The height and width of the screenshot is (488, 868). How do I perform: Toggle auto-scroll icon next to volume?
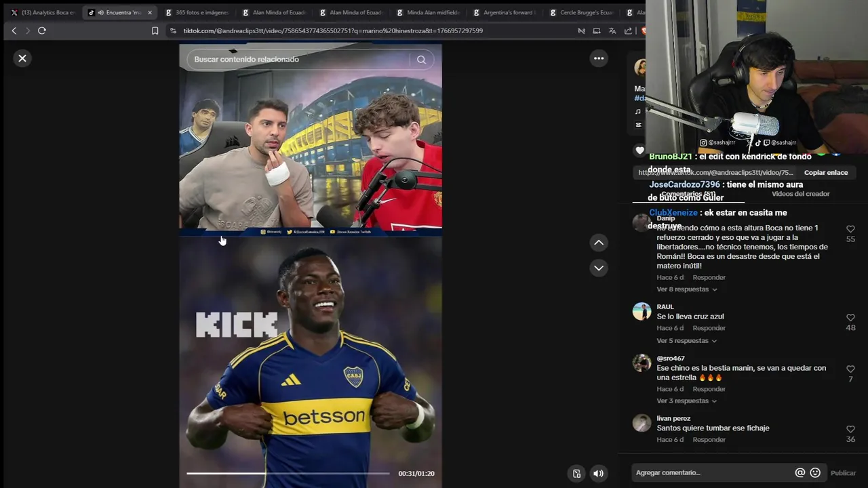[576, 474]
